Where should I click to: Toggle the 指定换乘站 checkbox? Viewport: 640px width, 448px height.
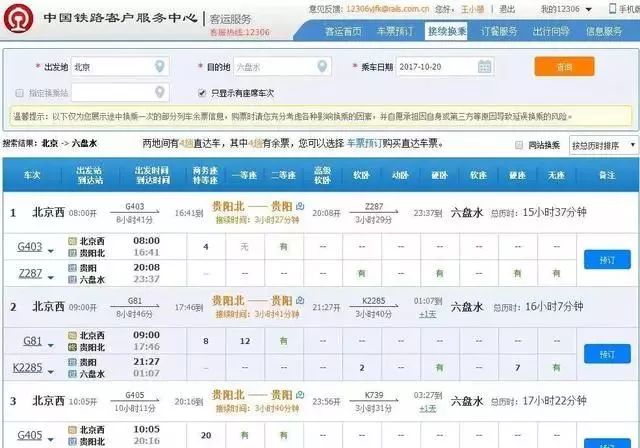19,93
